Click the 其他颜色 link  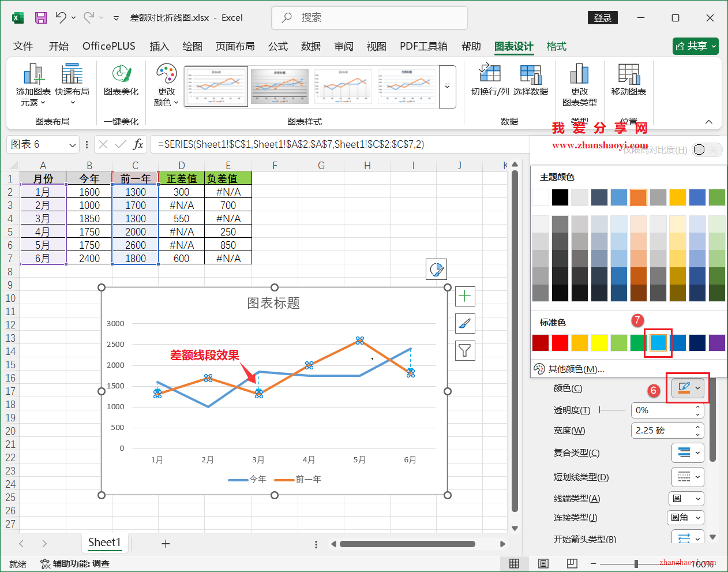[577, 368]
